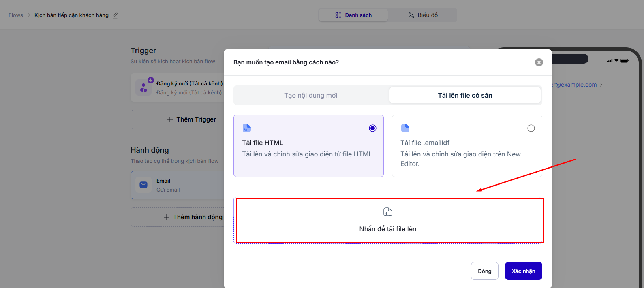Click the HTML file icon
This screenshot has width=644, height=288.
[x=246, y=128]
